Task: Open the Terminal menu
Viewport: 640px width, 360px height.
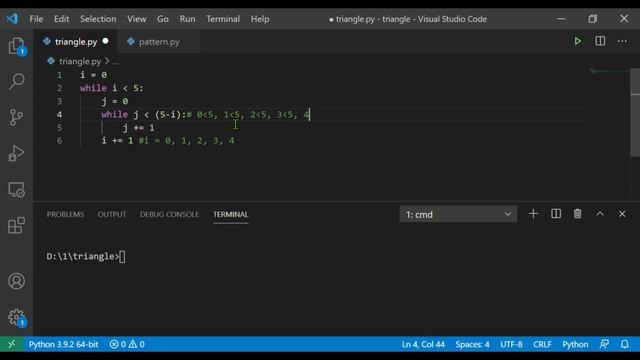Action: point(223,19)
